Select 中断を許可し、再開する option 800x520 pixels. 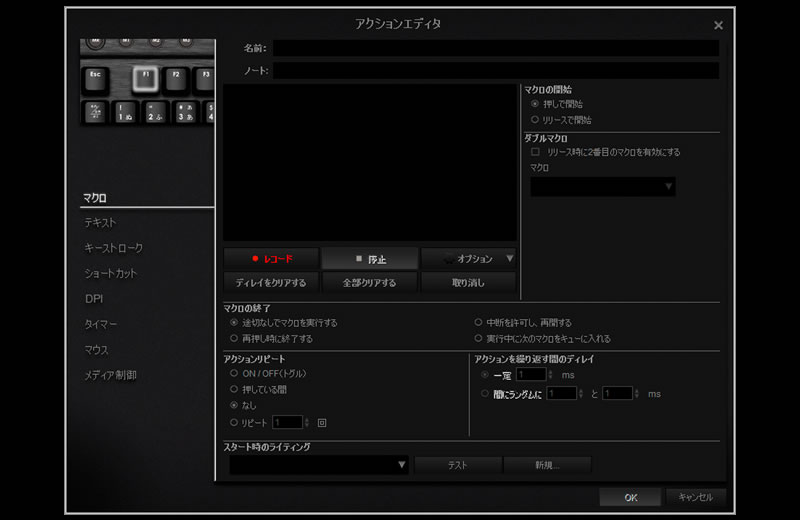click(x=479, y=323)
